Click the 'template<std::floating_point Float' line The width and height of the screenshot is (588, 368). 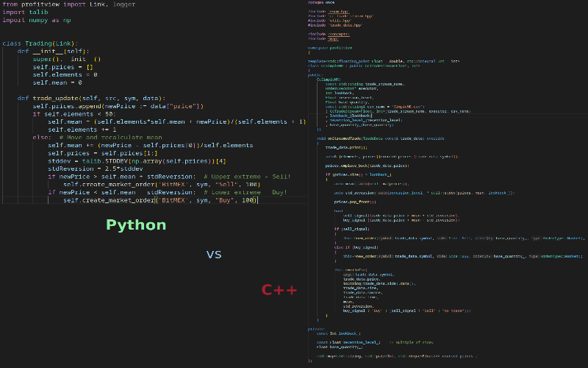coord(384,61)
